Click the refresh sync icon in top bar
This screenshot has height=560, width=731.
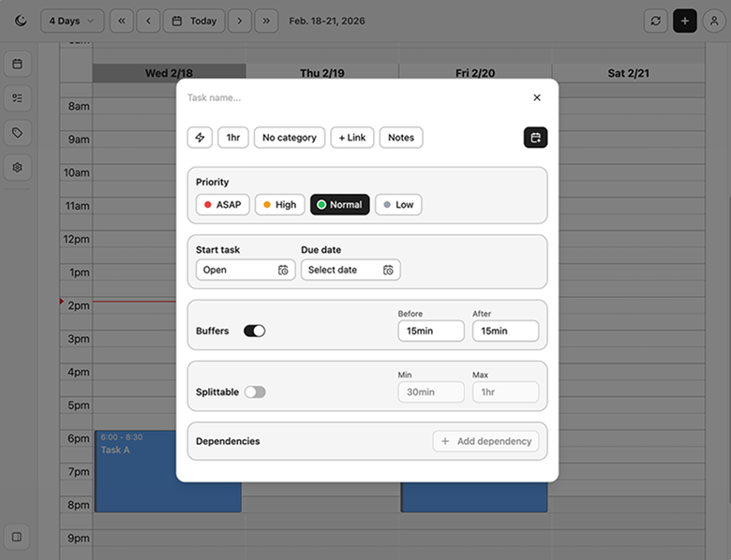coord(656,21)
